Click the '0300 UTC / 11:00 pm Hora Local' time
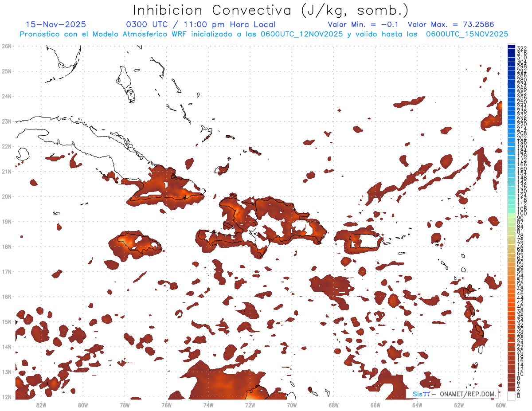Viewport: 532px width, 411px height. tap(200, 24)
